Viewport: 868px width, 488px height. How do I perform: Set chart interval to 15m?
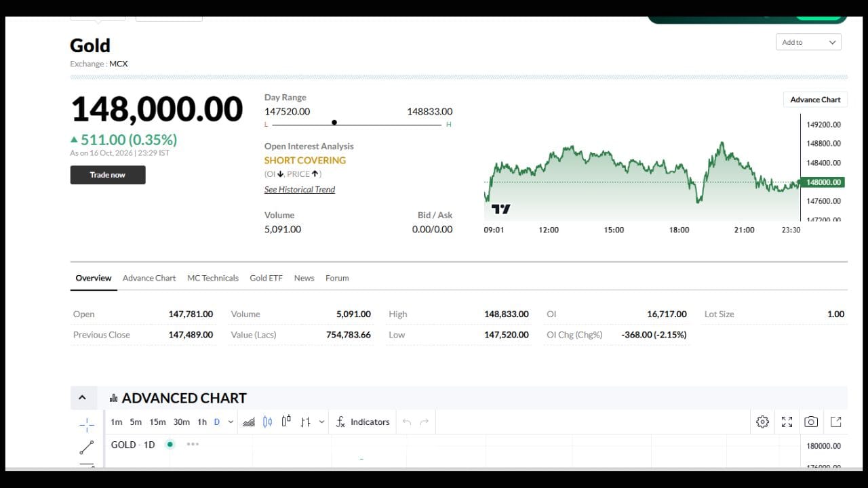(157, 422)
